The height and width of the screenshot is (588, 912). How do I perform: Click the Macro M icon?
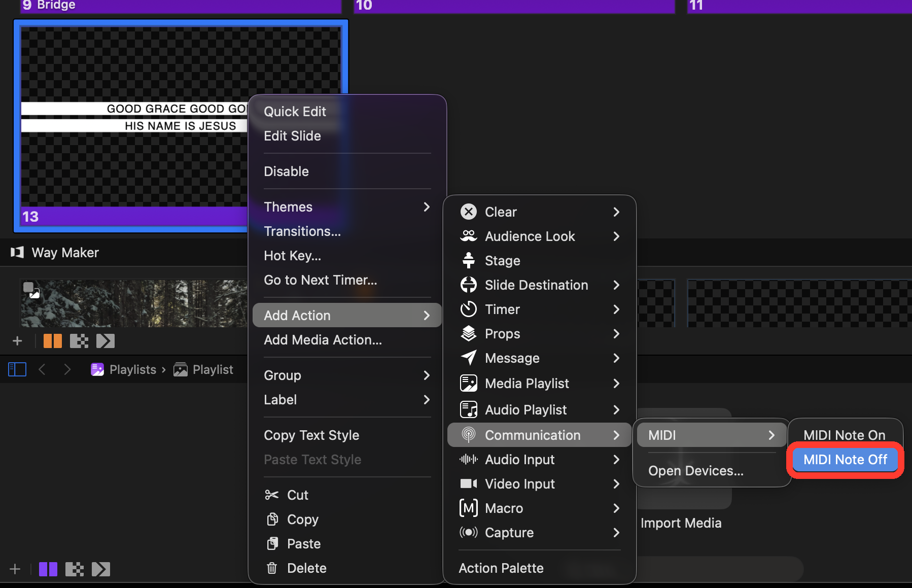[x=469, y=508]
